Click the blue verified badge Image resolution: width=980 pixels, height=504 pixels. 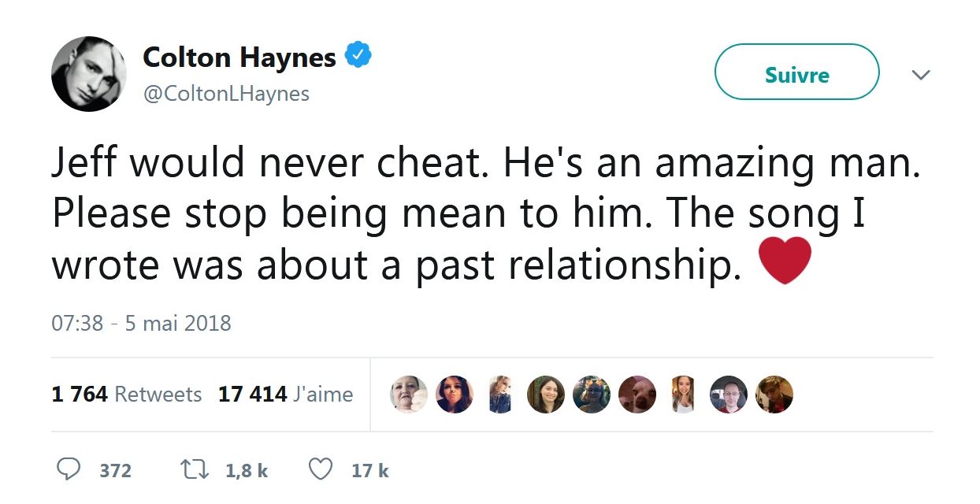[x=358, y=56]
